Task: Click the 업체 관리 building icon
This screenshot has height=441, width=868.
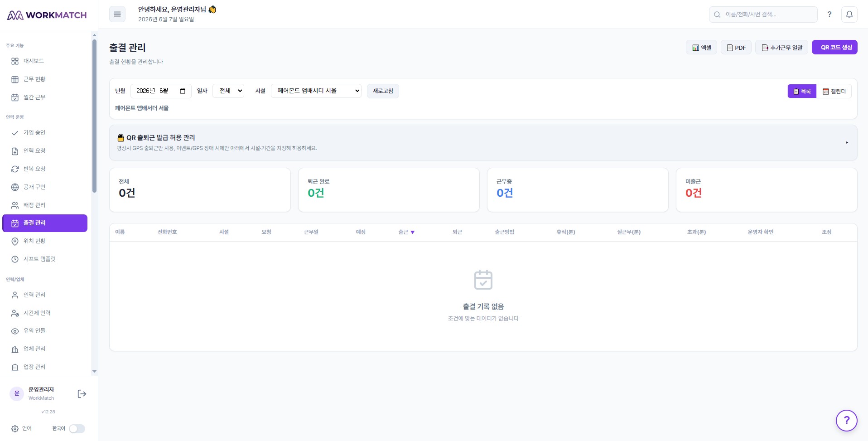Action: click(15, 349)
